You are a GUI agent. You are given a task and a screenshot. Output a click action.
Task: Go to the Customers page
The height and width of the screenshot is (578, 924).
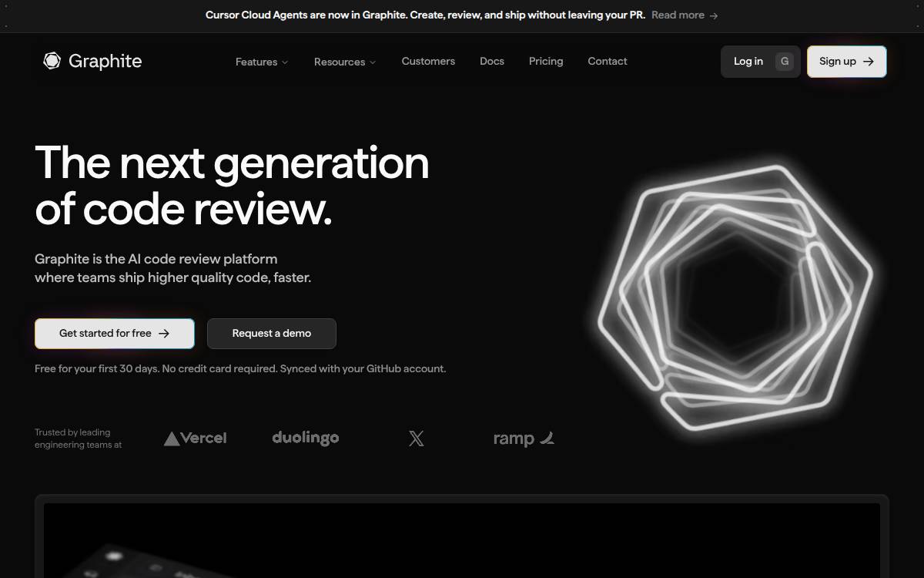428,61
